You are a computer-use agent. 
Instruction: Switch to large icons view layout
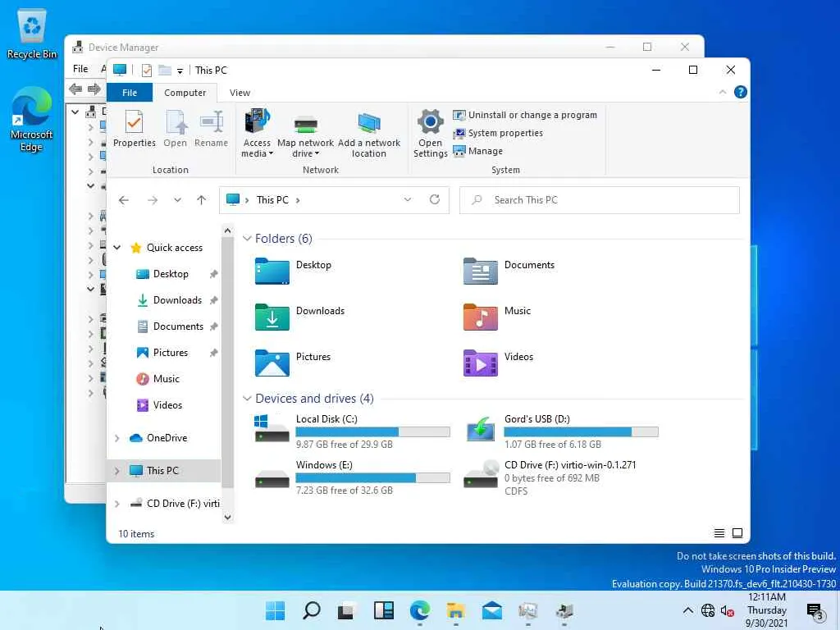tap(737, 533)
